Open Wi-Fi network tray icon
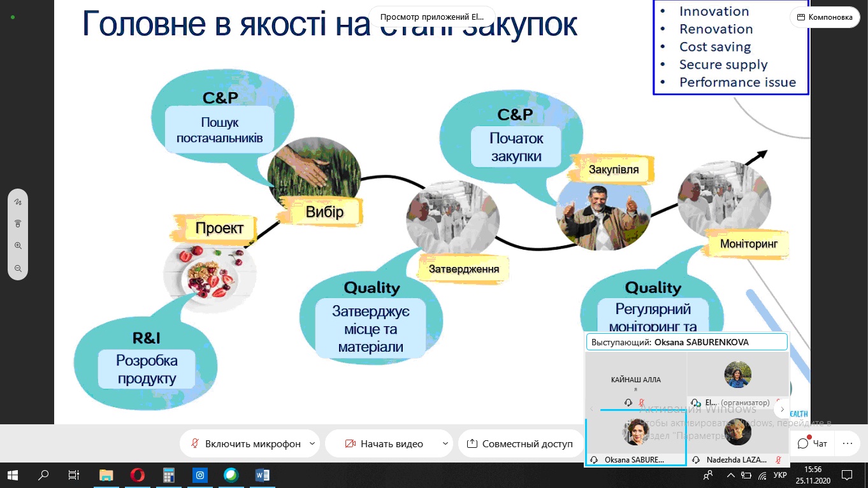 (x=762, y=475)
